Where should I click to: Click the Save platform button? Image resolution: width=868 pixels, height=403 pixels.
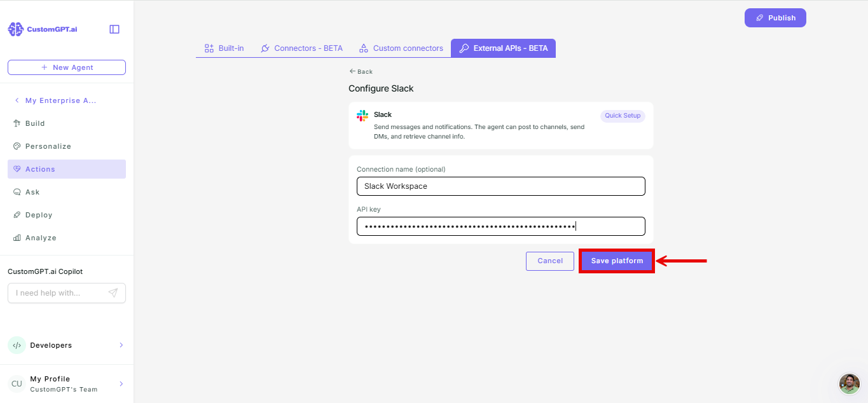coord(617,261)
